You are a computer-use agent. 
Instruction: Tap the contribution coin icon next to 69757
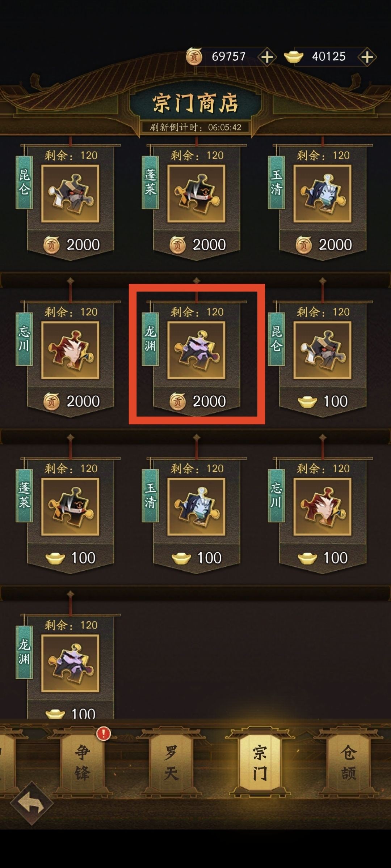194,57
